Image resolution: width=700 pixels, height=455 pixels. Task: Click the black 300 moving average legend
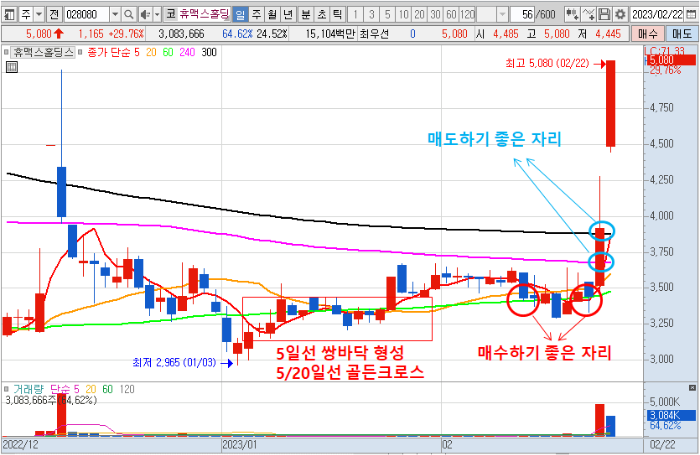click(209, 52)
